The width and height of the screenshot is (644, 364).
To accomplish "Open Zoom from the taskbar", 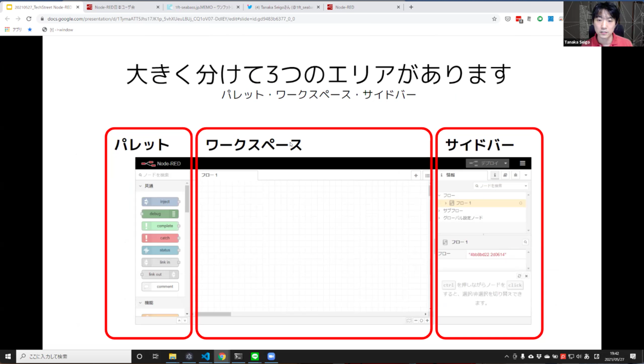I will pos(271,356).
